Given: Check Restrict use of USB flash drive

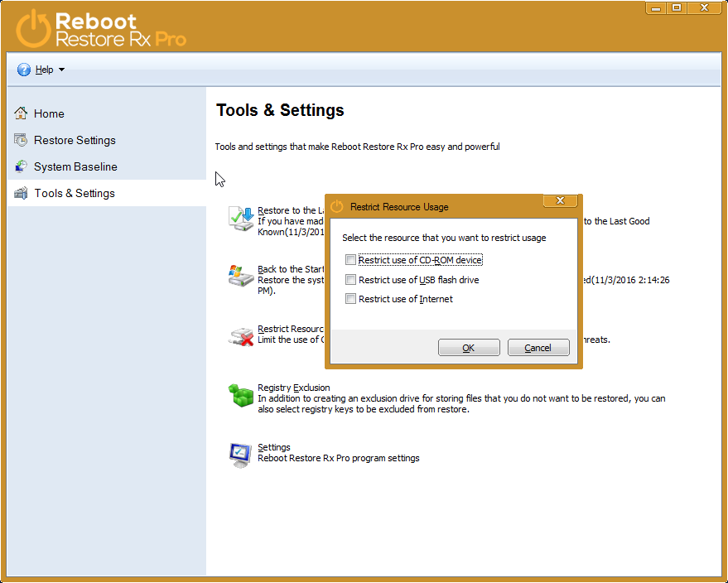Looking at the screenshot, I should coord(351,280).
